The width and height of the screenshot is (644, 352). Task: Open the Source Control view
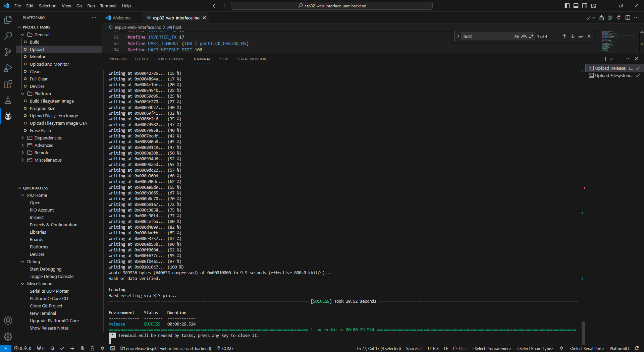point(8,52)
